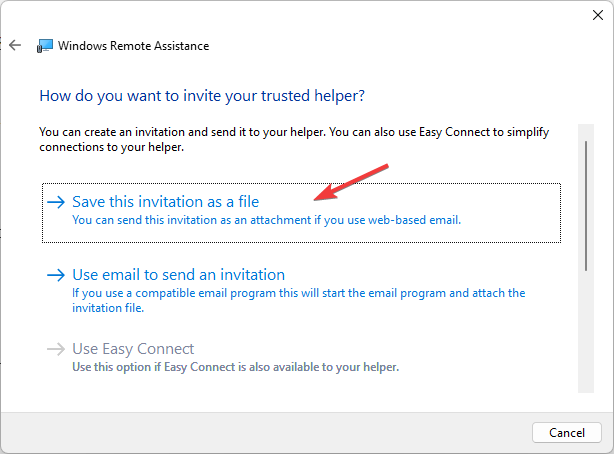The width and height of the screenshot is (614, 454).
Task: Click arrow icon beside Save this invitation
Action: (56, 201)
